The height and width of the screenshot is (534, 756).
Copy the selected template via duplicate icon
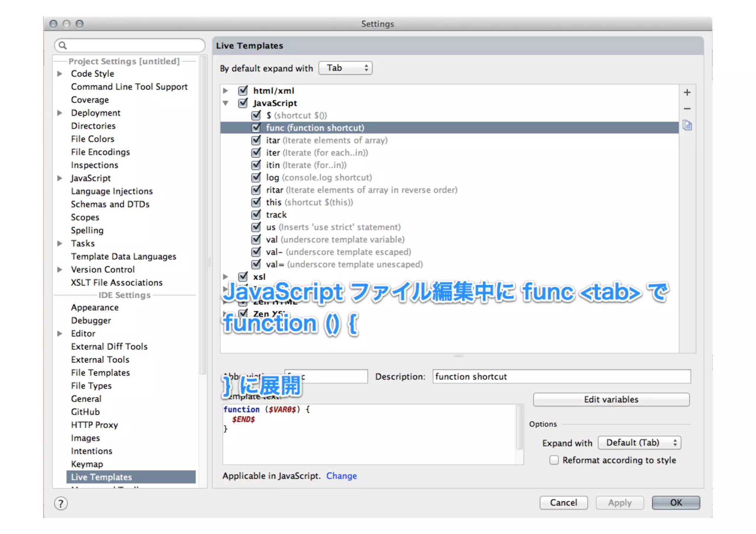click(687, 125)
